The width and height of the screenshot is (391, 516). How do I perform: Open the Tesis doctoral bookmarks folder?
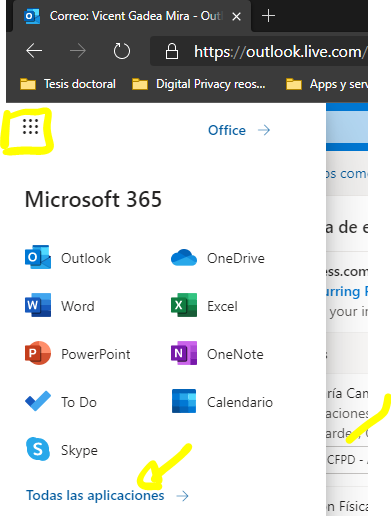click(x=68, y=84)
